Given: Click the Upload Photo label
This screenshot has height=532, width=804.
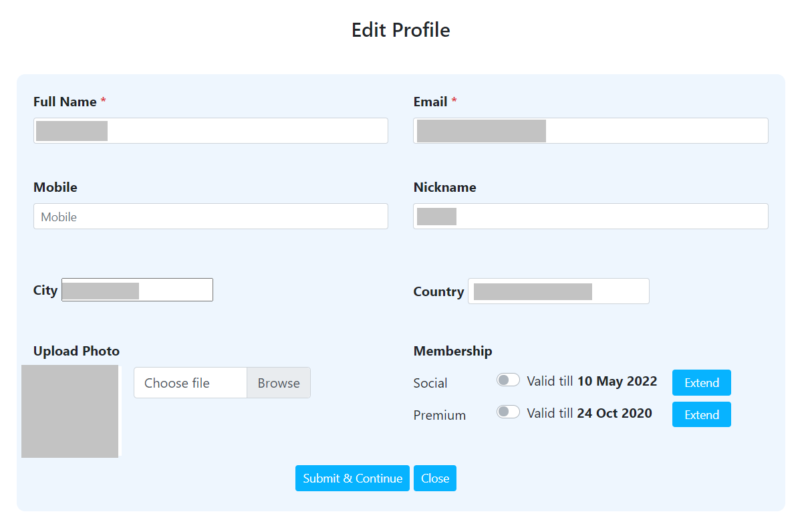Looking at the screenshot, I should [x=76, y=352].
